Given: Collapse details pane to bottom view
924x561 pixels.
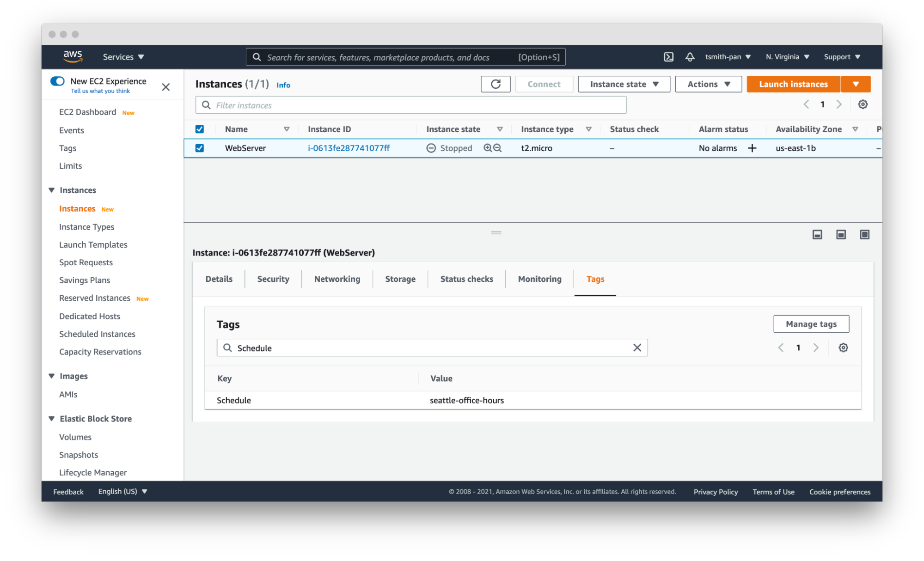Looking at the screenshot, I should [x=817, y=235].
